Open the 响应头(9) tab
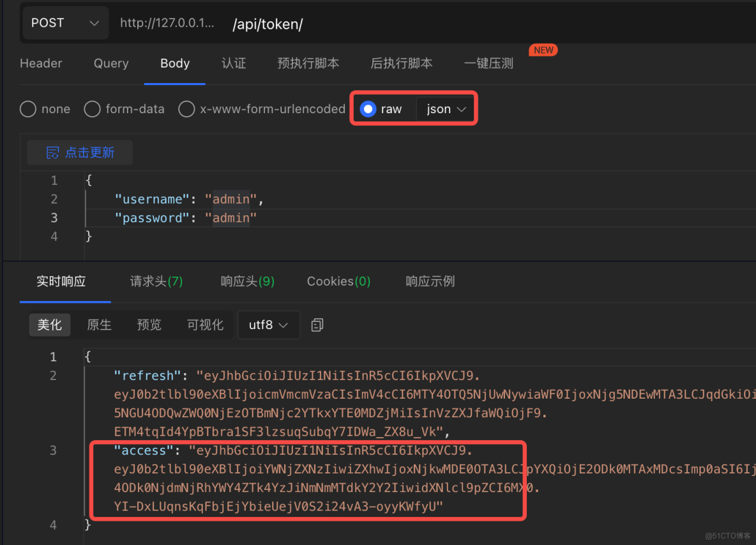Image resolution: width=756 pixels, height=545 pixels. 247,281
